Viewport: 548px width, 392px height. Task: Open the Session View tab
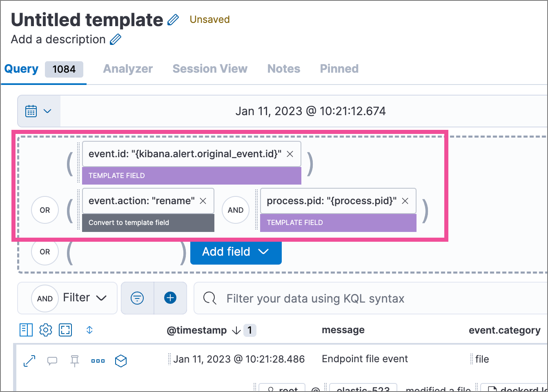(x=210, y=69)
